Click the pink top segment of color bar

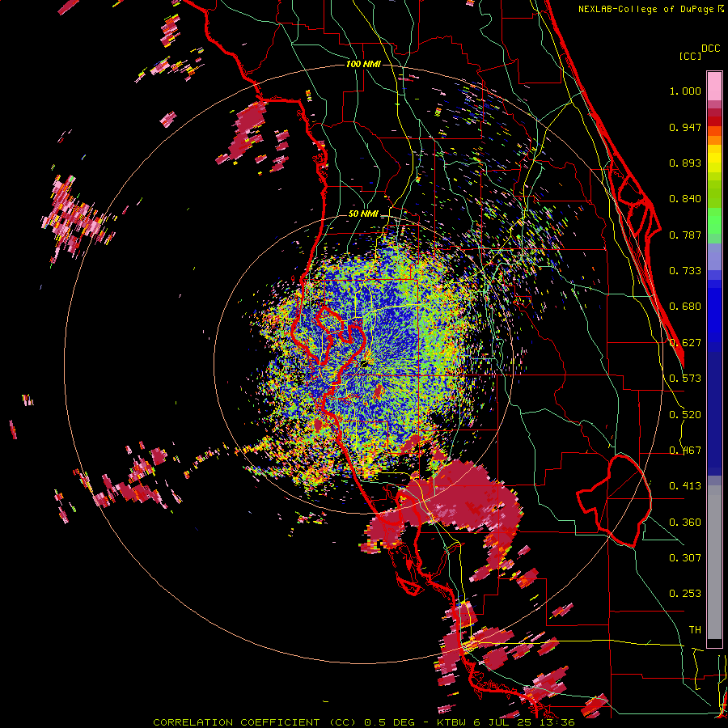click(x=714, y=86)
